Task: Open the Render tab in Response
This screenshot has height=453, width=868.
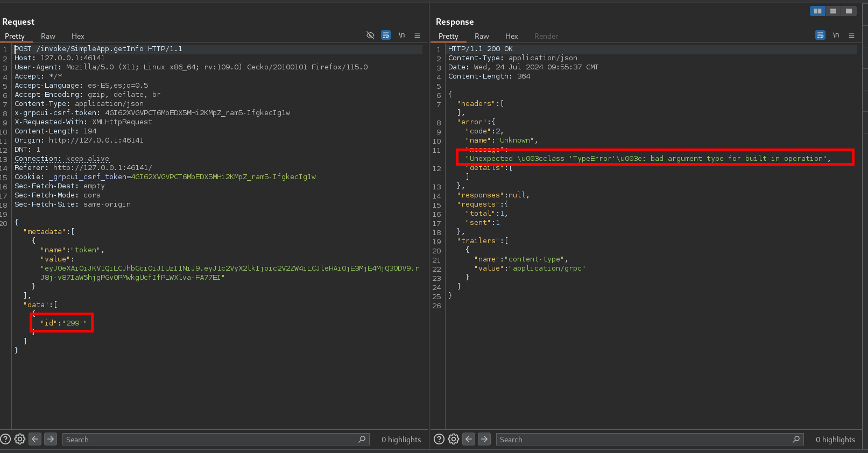Action: 546,36
